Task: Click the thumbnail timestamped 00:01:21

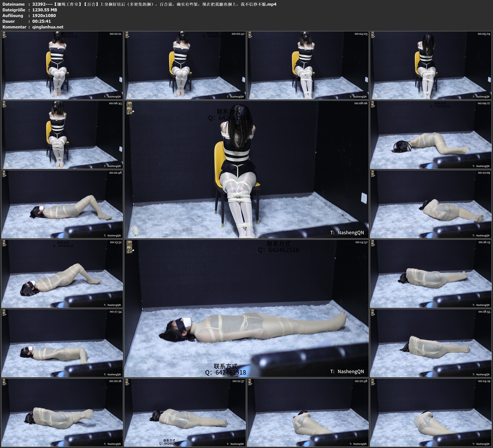Action: [62, 65]
